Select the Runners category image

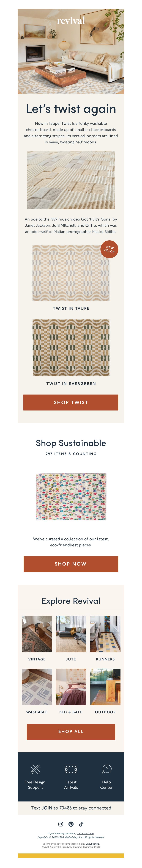[105, 634]
